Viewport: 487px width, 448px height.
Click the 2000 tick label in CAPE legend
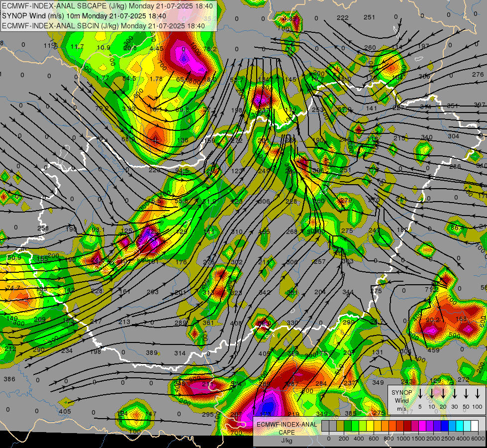(x=433, y=439)
